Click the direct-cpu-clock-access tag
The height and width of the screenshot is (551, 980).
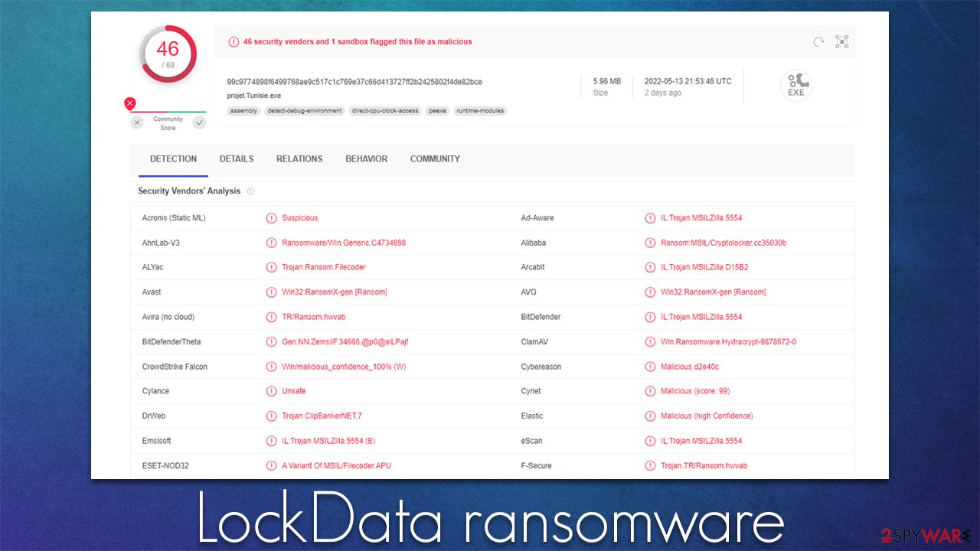[x=385, y=111]
